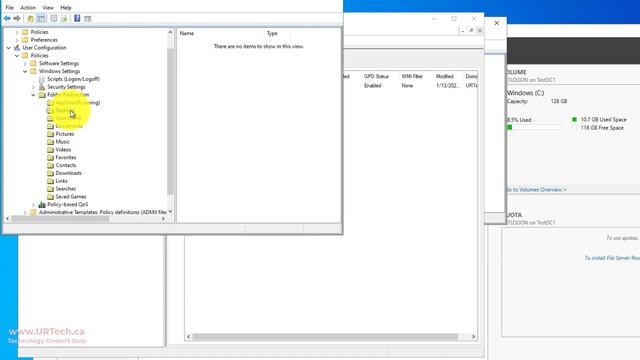
Task: Click the Properties sheet toolbar icon
Action: click(x=53, y=18)
